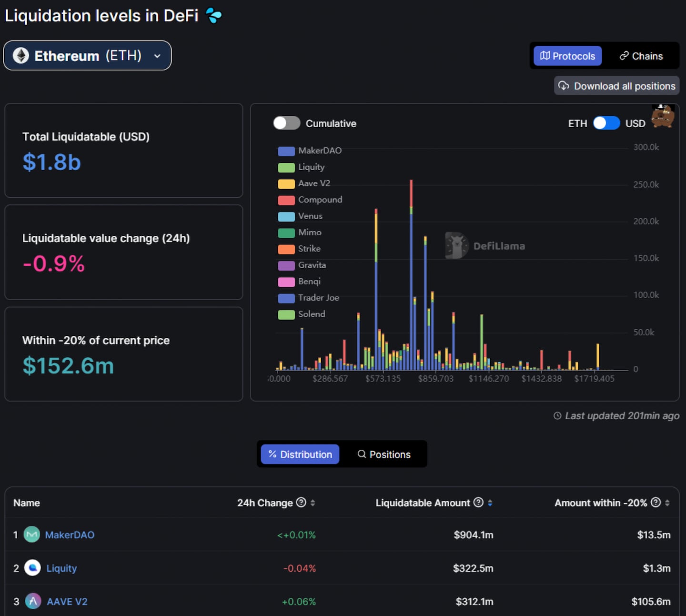Toggle the Cumulative switch
Image resolution: width=686 pixels, height=616 pixels.
287,123
